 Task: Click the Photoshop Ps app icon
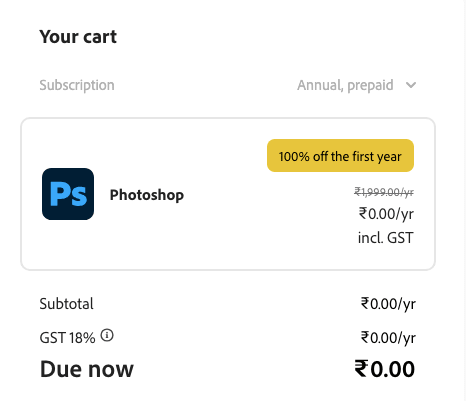[68, 194]
